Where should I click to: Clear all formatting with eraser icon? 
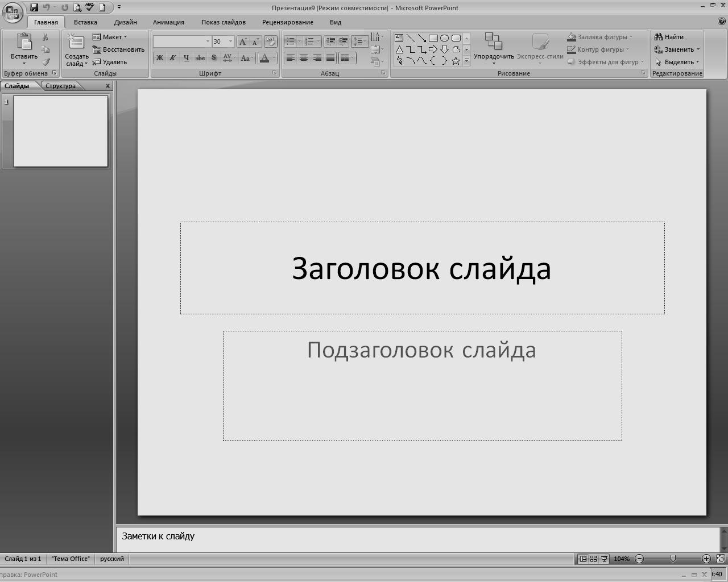[x=271, y=41]
